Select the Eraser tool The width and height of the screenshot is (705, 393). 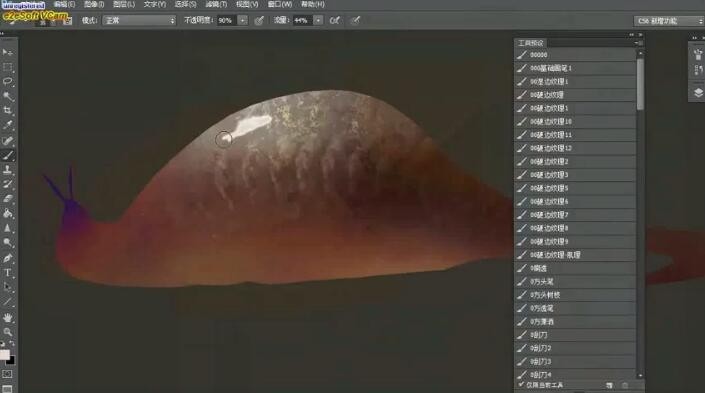pos(8,198)
